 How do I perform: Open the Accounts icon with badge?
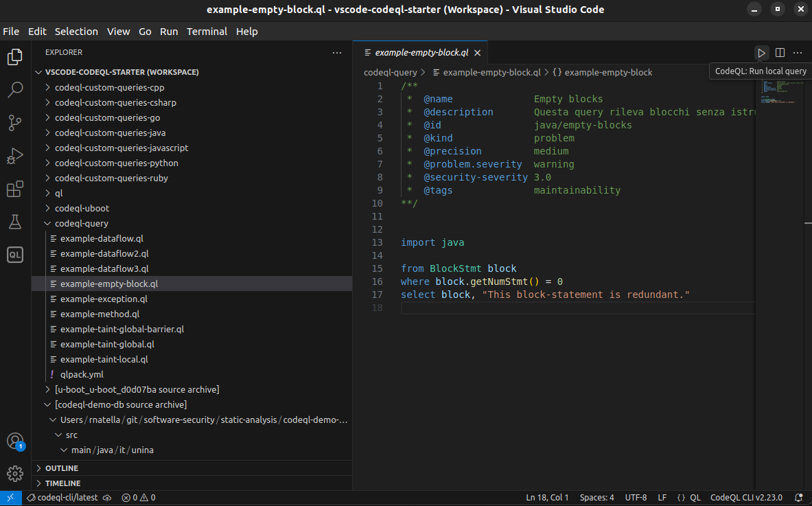coord(15,441)
